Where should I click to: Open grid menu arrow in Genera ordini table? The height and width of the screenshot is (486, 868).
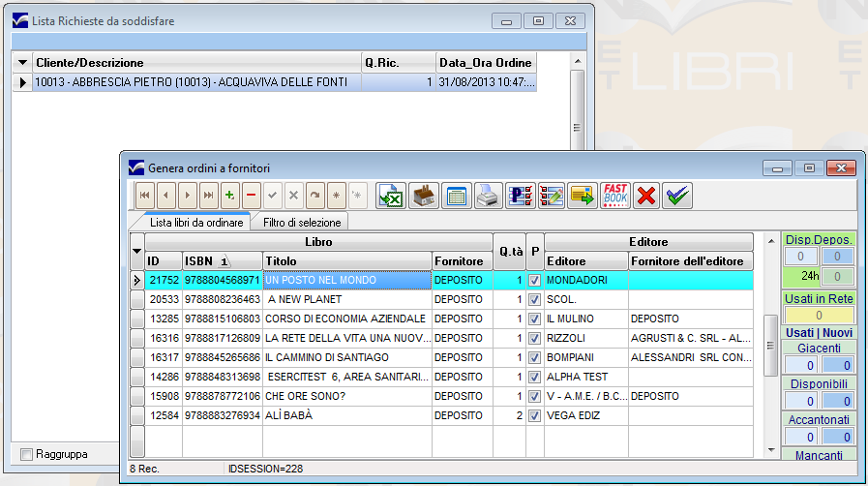[x=136, y=252]
